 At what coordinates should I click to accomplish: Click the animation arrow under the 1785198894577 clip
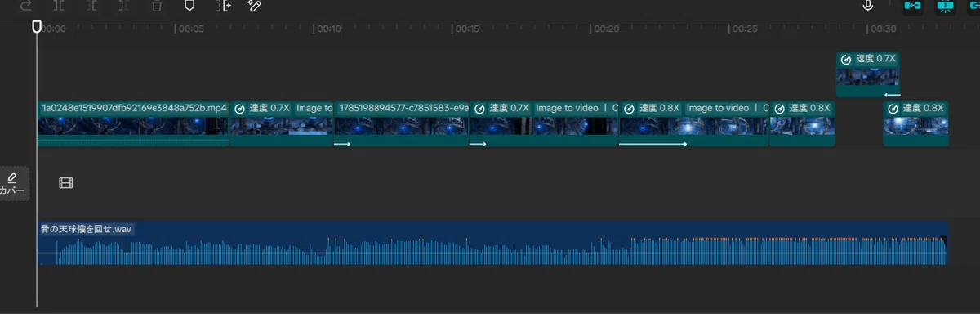click(341, 144)
